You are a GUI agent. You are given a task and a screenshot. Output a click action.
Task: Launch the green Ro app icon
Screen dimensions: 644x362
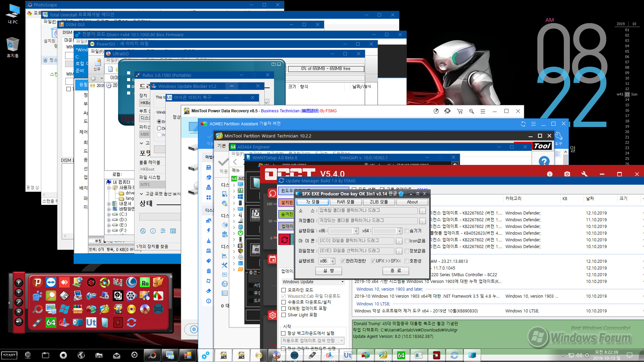click(x=145, y=283)
